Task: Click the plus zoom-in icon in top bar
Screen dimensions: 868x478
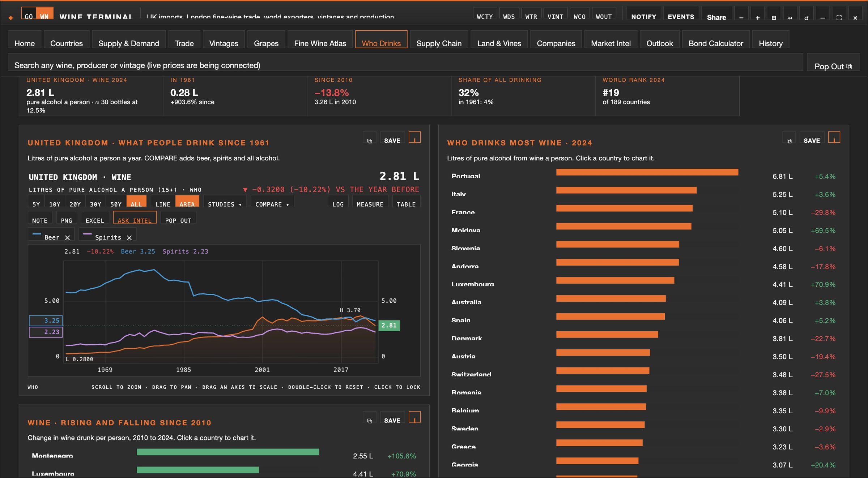Action: click(x=757, y=17)
